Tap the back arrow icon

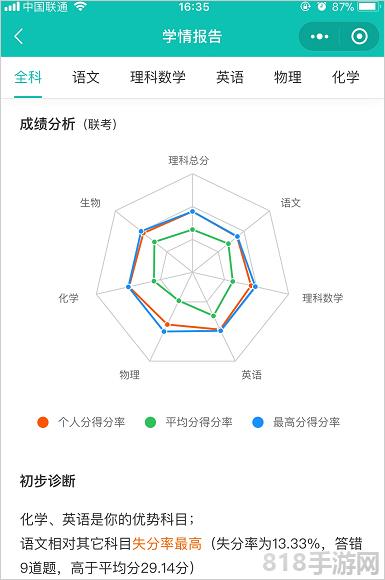(19, 37)
